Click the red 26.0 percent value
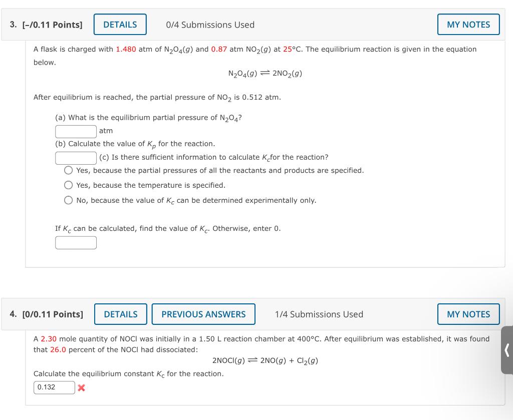 coord(58,350)
